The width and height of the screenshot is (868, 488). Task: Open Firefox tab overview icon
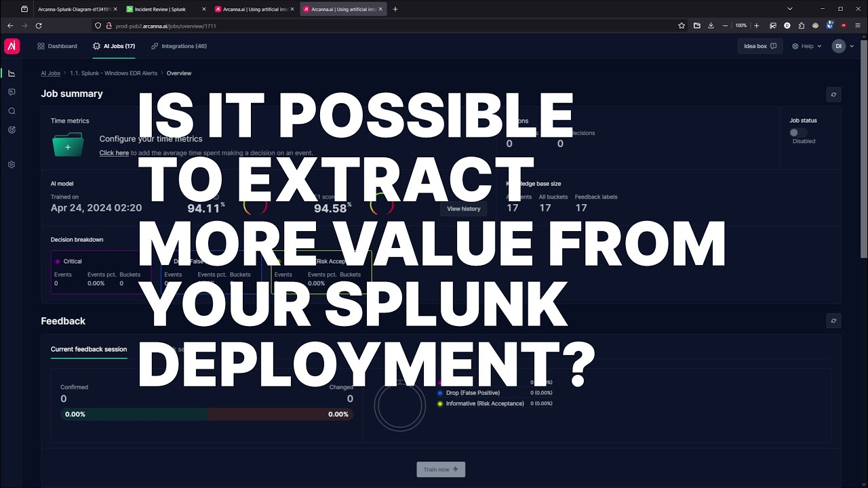24,9
